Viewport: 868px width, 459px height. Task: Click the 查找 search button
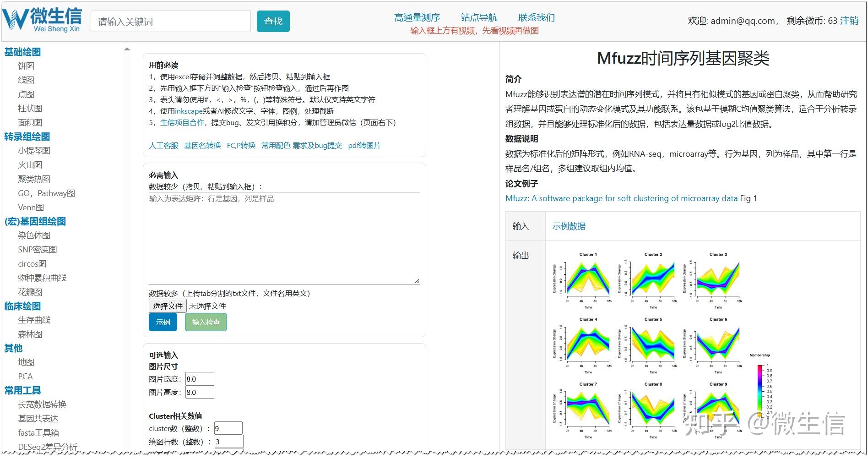coord(273,21)
